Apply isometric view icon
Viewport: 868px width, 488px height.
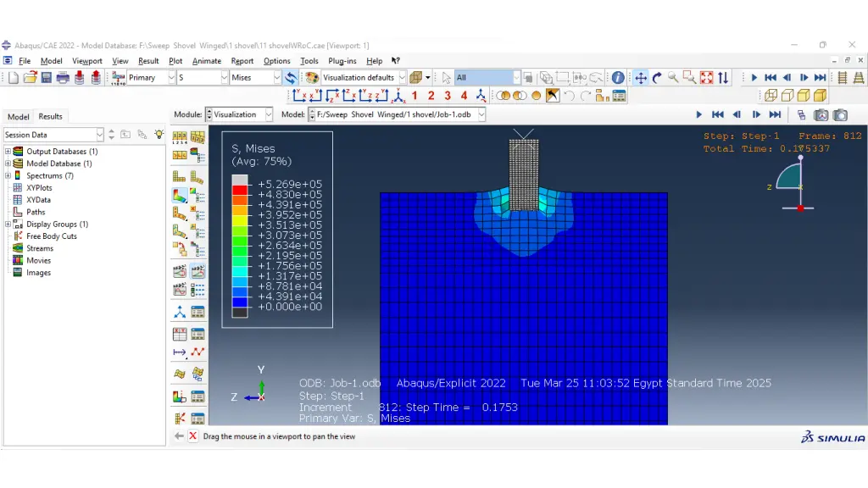(x=398, y=97)
